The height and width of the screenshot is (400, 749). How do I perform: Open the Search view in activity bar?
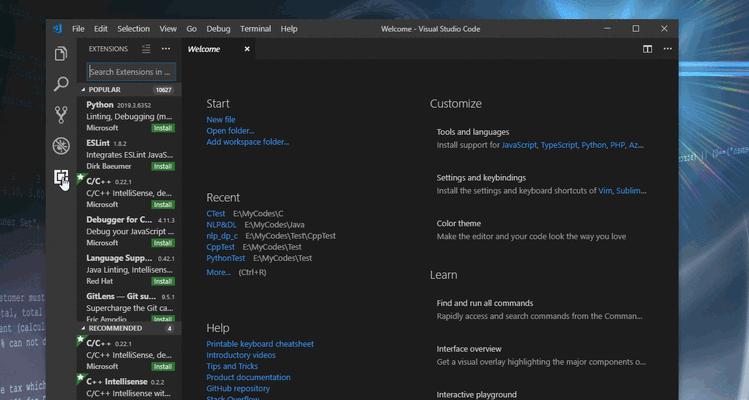(61, 84)
